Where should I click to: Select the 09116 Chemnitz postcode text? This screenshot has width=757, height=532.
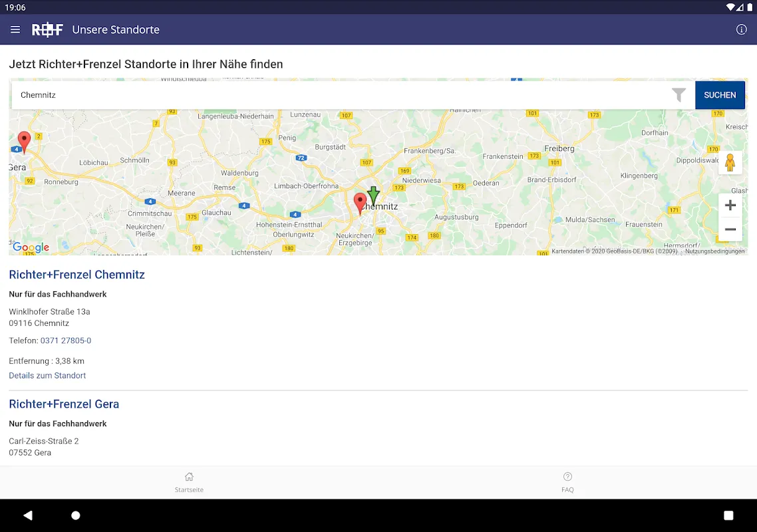(x=39, y=323)
